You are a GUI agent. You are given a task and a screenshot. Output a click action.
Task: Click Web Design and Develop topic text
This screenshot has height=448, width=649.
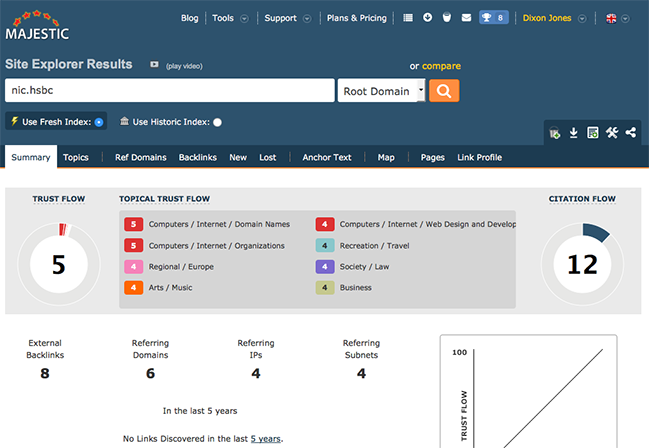[x=428, y=224]
